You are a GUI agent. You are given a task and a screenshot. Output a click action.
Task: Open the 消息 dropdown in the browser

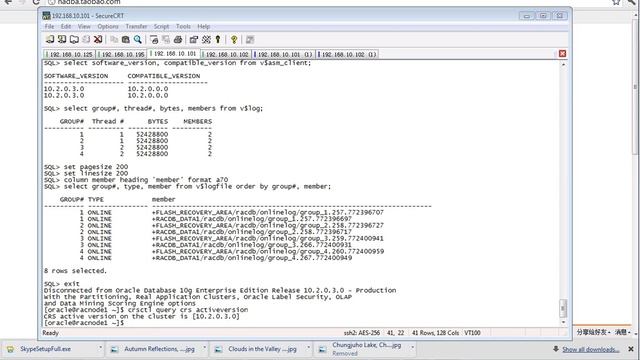tap(623, 332)
